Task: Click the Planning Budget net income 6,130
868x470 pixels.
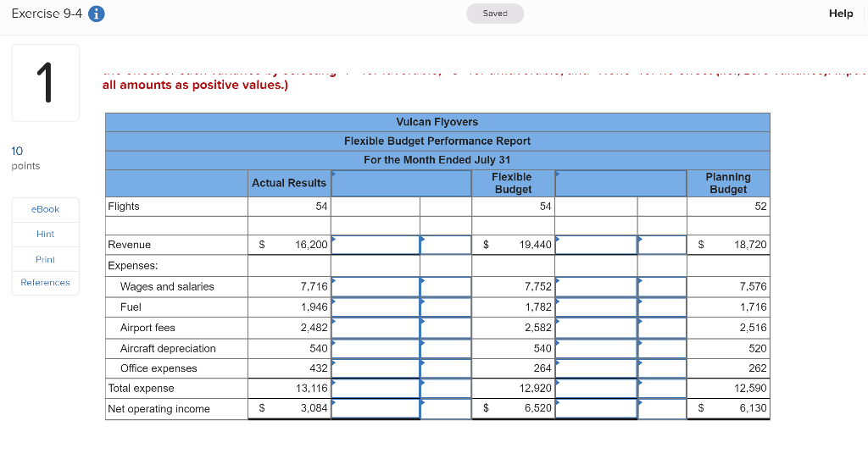Action: pos(753,408)
